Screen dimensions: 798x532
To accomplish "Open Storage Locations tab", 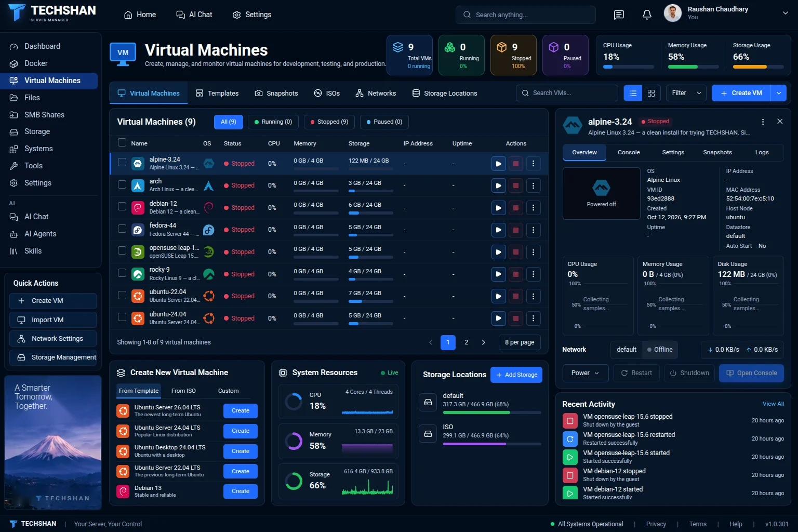I will pos(445,94).
